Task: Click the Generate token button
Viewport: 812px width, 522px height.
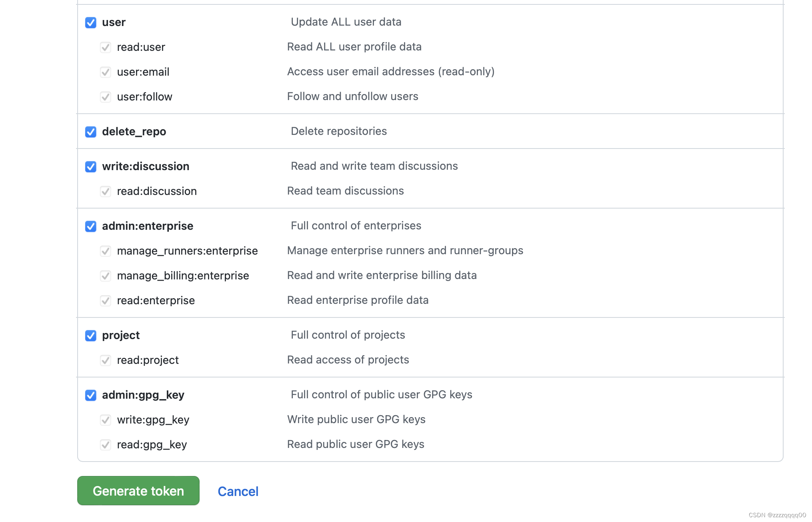Action: (138, 490)
